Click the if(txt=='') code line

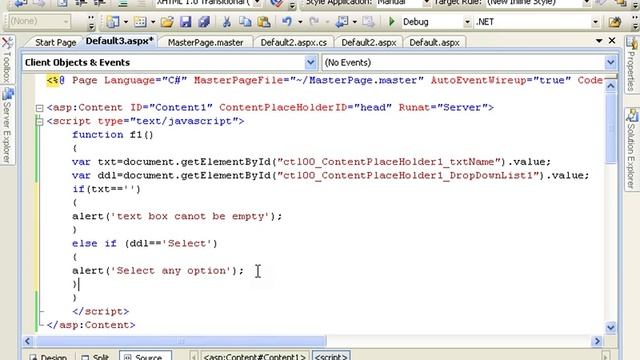[106, 189]
